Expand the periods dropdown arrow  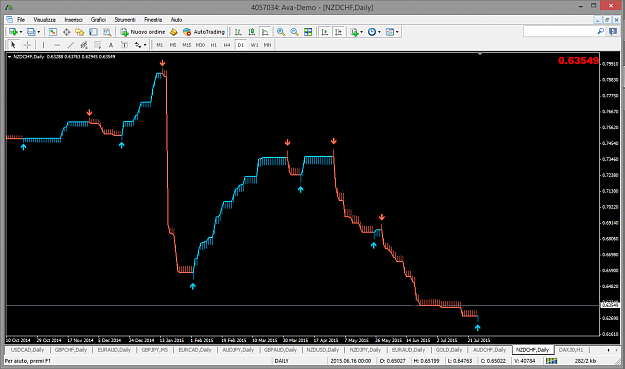click(379, 32)
